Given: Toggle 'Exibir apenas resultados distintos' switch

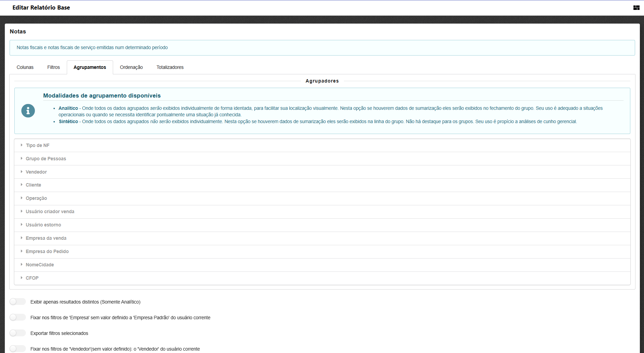Looking at the screenshot, I should 18,302.
